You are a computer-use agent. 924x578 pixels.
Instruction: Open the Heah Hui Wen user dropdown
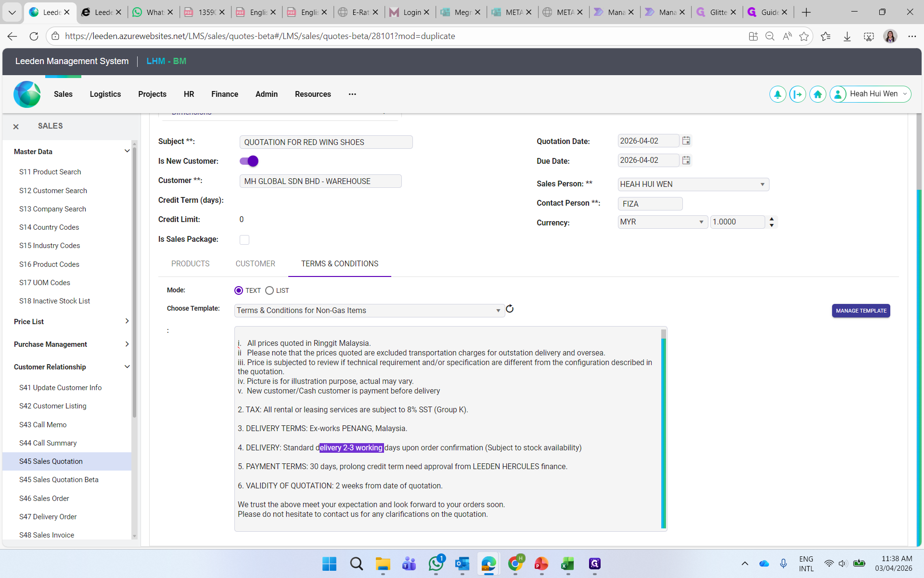click(871, 94)
